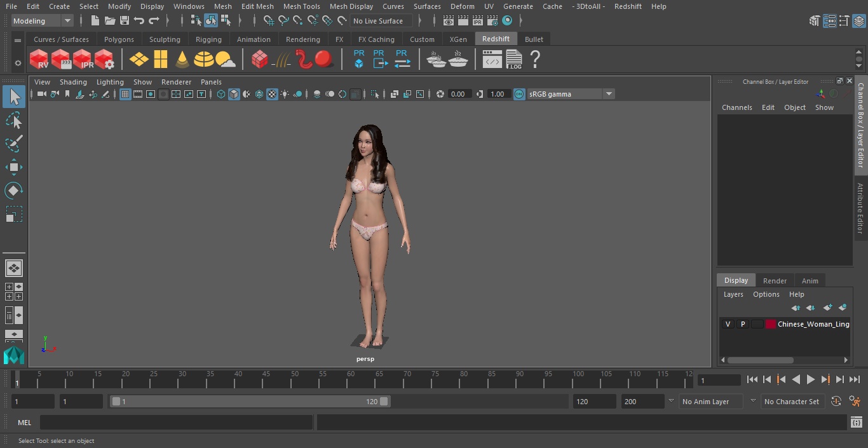Click the New Scene file icon
This screenshot has height=448, width=868.
pyautogui.click(x=95, y=21)
